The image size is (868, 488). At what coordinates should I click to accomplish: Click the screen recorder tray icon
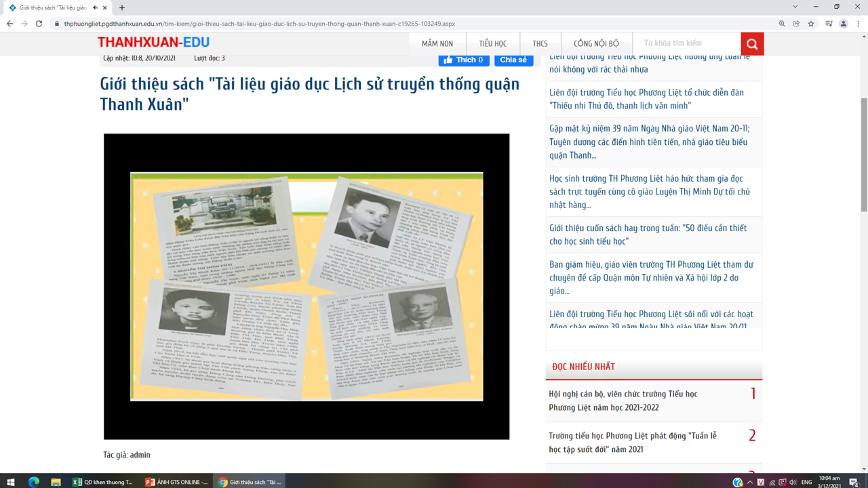[783, 482]
